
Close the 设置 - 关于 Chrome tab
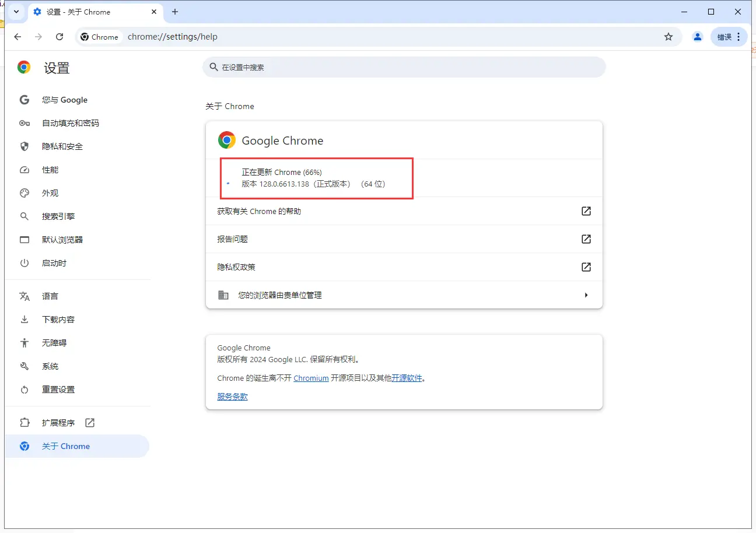click(155, 12)
